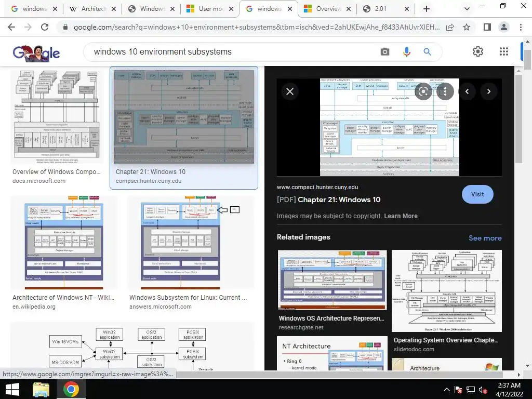This screenshot has width=532, height=399.
Task: Click the blue magnifier search icon
Action: [x=427, y=51]
